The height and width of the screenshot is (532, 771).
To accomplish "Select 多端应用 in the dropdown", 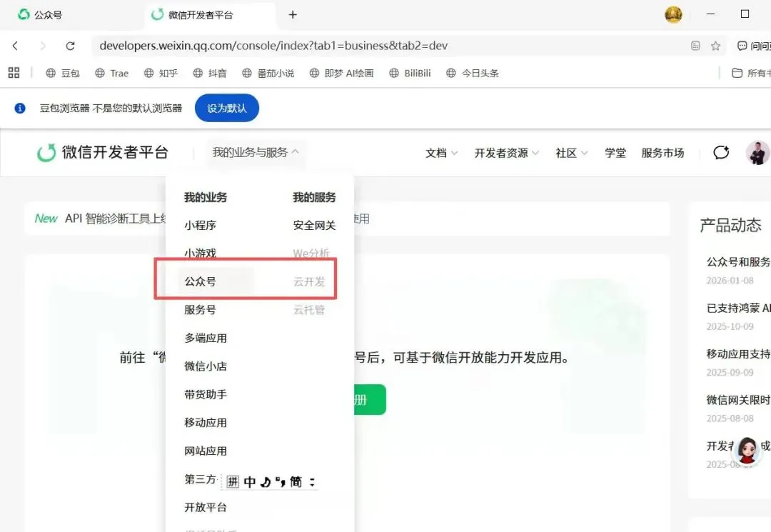I will [206, 338].
